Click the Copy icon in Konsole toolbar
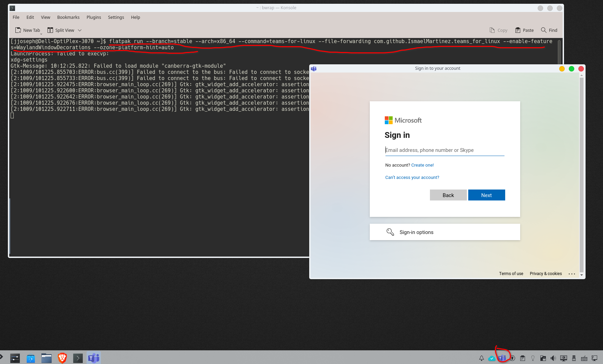 pyautogui.click(x=492, y=30)
